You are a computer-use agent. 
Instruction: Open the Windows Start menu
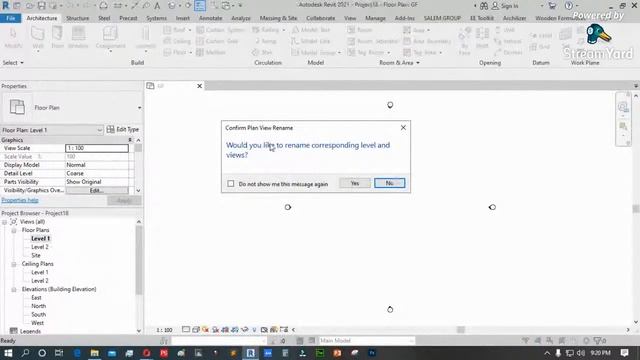pos(8,353)
